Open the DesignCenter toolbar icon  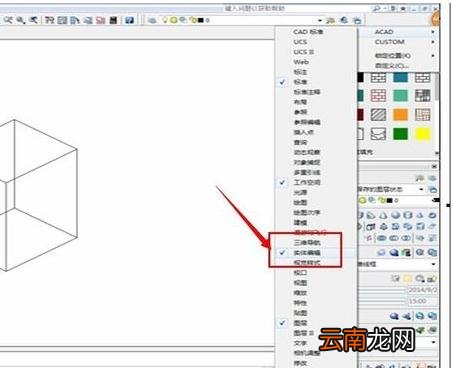62,20
